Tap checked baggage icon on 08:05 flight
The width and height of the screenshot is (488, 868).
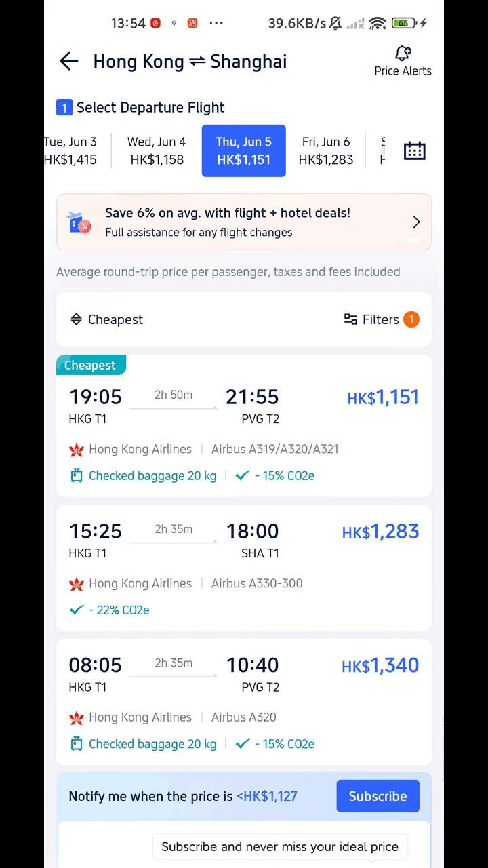pos(76,744)
